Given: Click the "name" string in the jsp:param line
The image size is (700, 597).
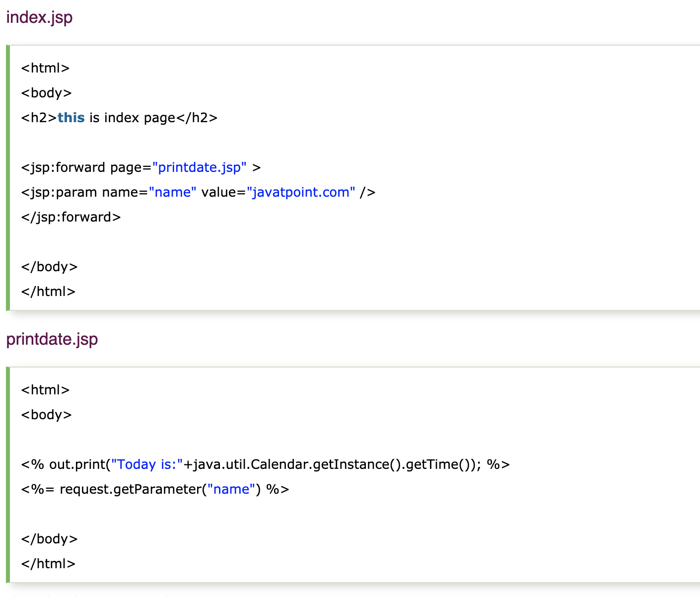Looking at the screenshot, I should coord(173,192).
